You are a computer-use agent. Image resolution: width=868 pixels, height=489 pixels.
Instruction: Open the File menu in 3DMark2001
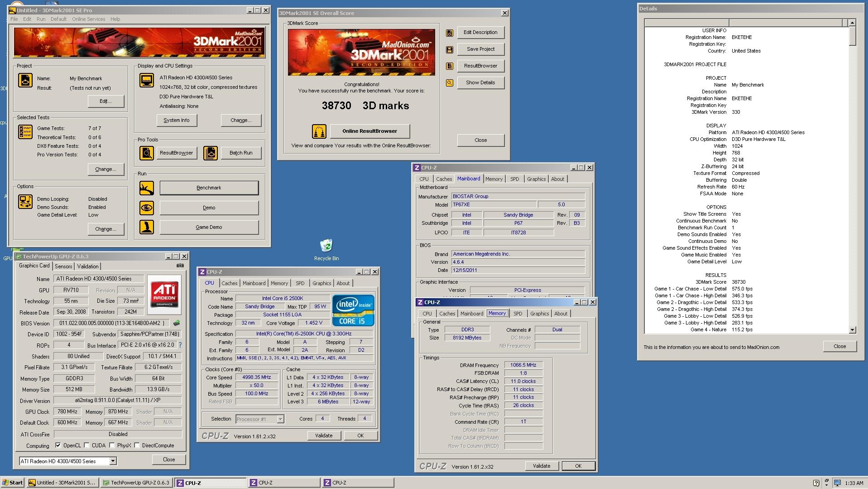[14, 19]
